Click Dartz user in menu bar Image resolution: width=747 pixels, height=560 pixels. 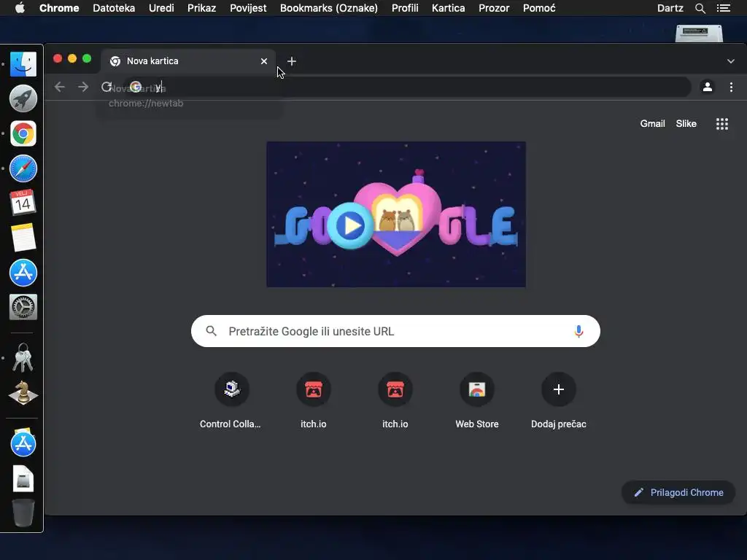coord(670,8)
